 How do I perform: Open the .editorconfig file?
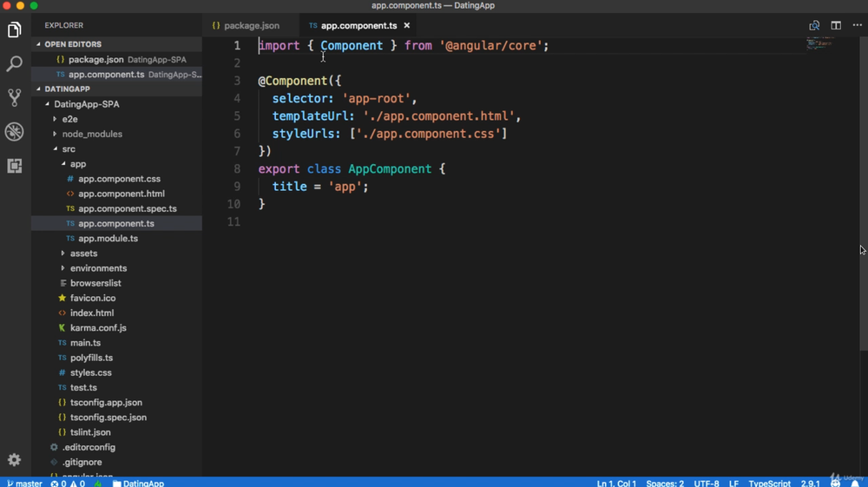pos(89,448)
